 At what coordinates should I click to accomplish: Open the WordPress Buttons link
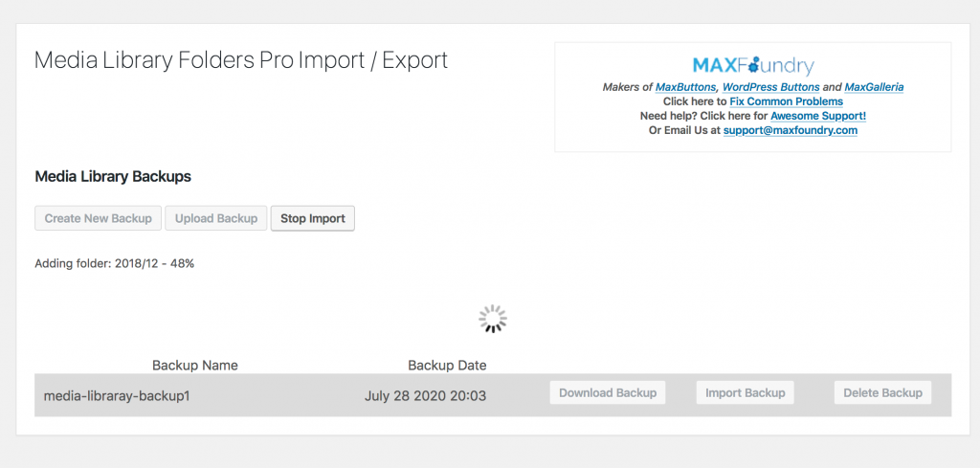[x=770, y=87]
